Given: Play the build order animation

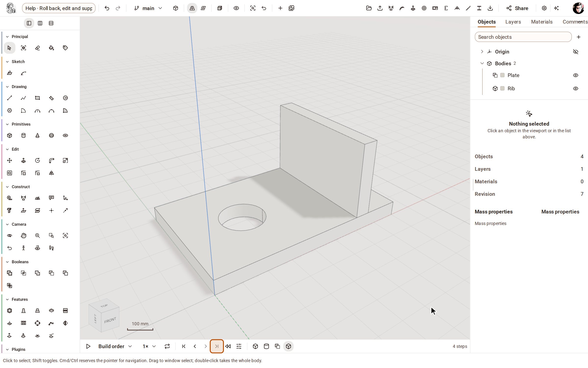Looking at the screenshot, I should point(88,346).
